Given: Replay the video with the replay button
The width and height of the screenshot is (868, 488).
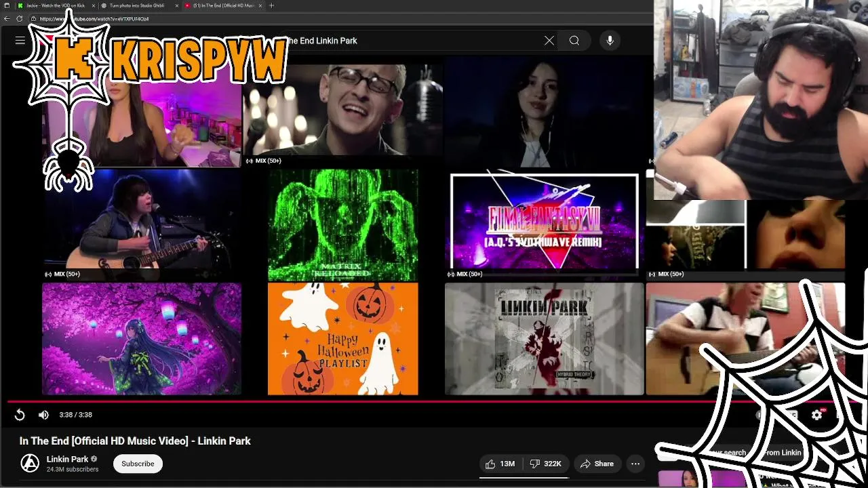Looking at the screenshot, I should pyautogui.click(x=20, y=415).
